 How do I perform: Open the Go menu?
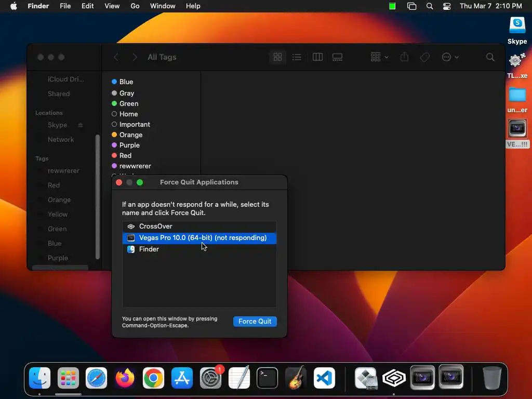[x=135, y=6]
